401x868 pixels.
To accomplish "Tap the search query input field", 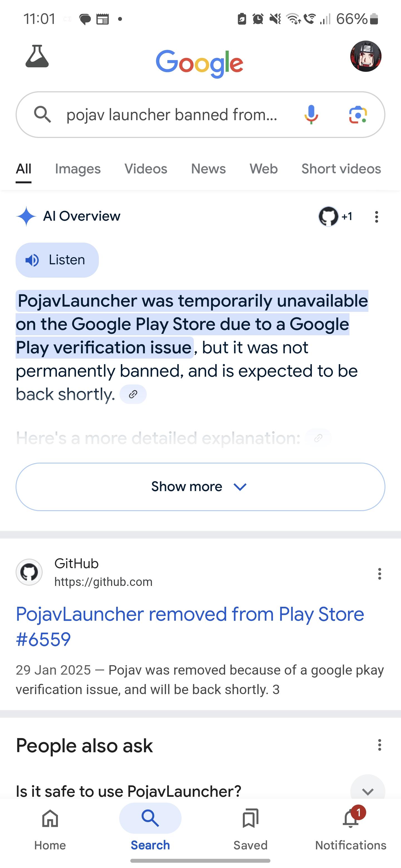I will pyautogui.click(x=172, y=115).
